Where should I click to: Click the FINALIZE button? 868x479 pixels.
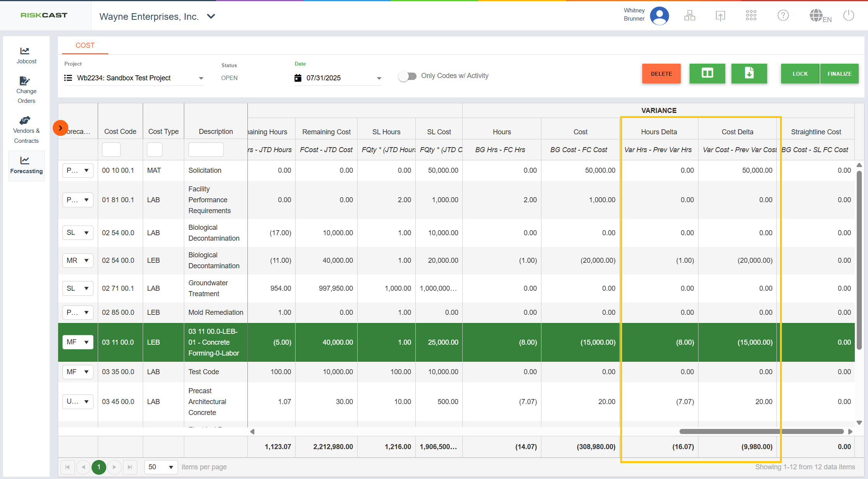click(x=839, y=73)
